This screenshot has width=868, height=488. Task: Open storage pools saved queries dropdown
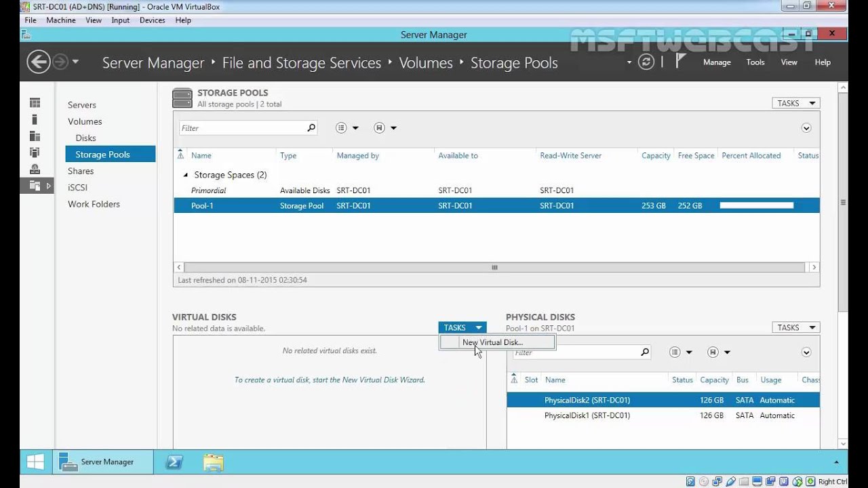click(x=385, y=128)
